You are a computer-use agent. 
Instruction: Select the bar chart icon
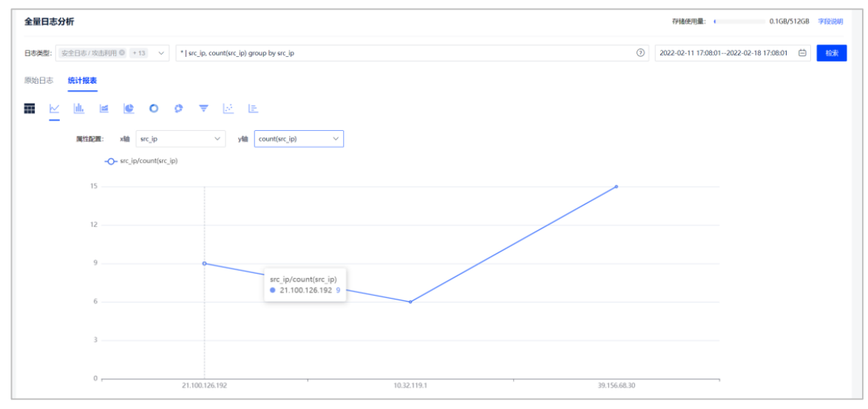coord(78,109)
